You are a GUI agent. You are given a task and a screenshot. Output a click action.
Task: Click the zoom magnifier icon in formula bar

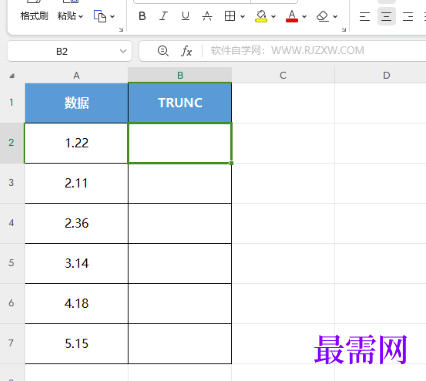pyautogui.click(x=163, y=51)
